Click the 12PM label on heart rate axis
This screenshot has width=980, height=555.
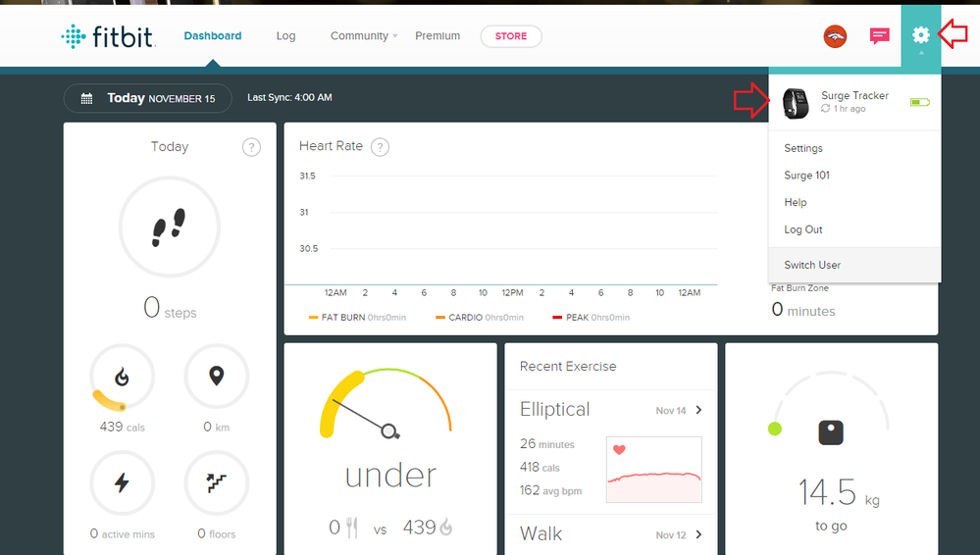coord(512,292)
